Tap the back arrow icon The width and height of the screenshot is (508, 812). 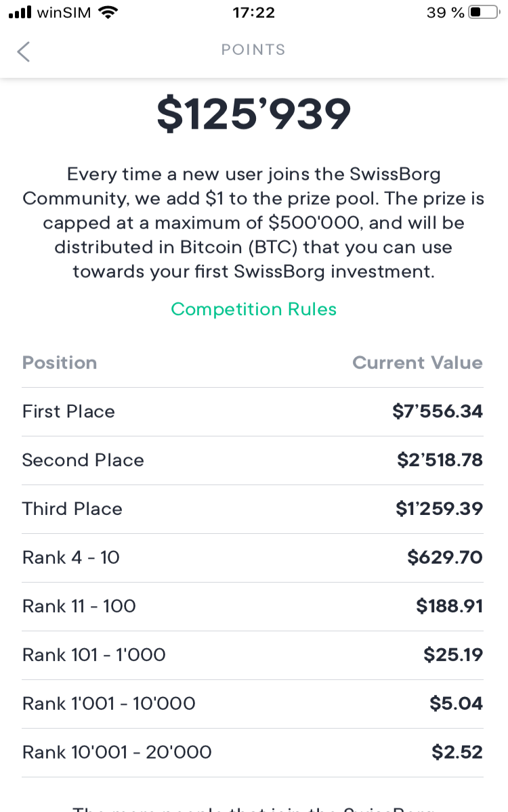pyautogui.click(x=23, y=51)
